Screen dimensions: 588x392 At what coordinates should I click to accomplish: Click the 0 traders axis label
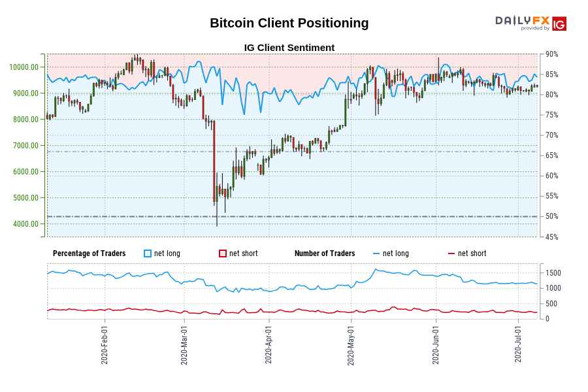coord(547,319)
